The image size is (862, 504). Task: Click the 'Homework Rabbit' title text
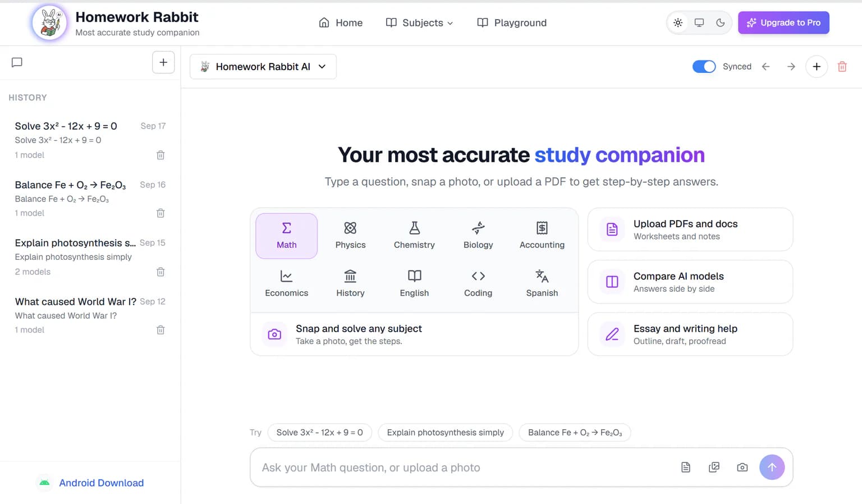pyautogui.click(x=137, y=17)
